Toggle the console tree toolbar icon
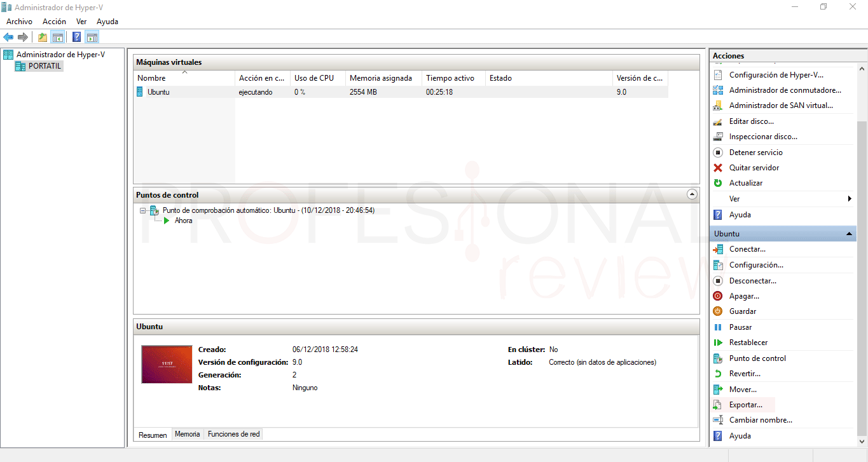The image size is (868, 462). click(x=58, y=37)
